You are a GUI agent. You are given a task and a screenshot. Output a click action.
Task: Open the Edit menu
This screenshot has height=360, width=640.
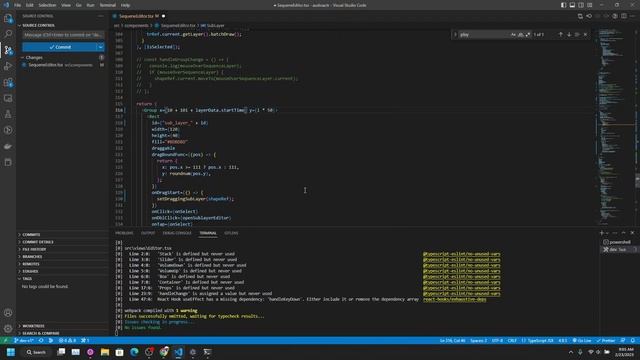coord(30,5)
